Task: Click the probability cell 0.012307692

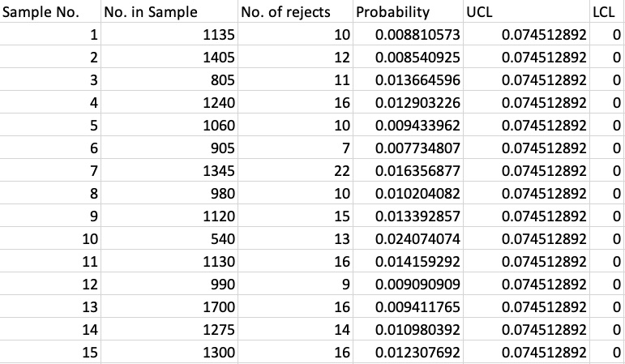Action: point(418,353)
